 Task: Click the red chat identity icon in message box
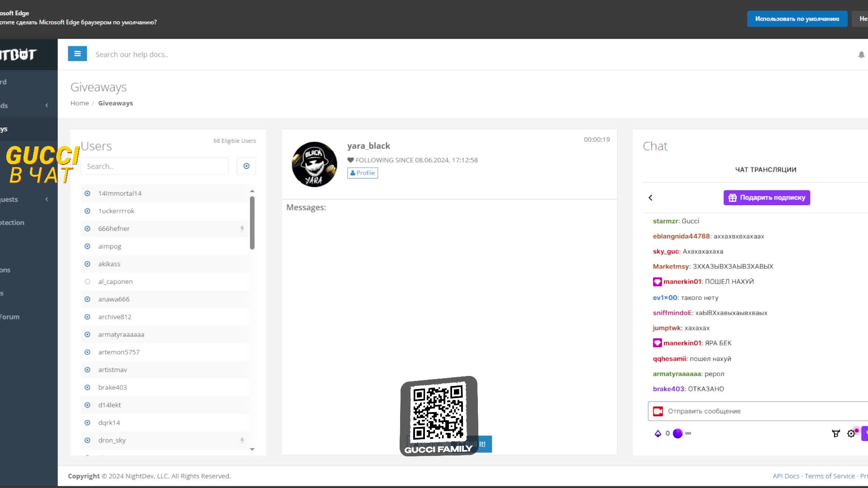pyautogui.click(x=658, y=411)
